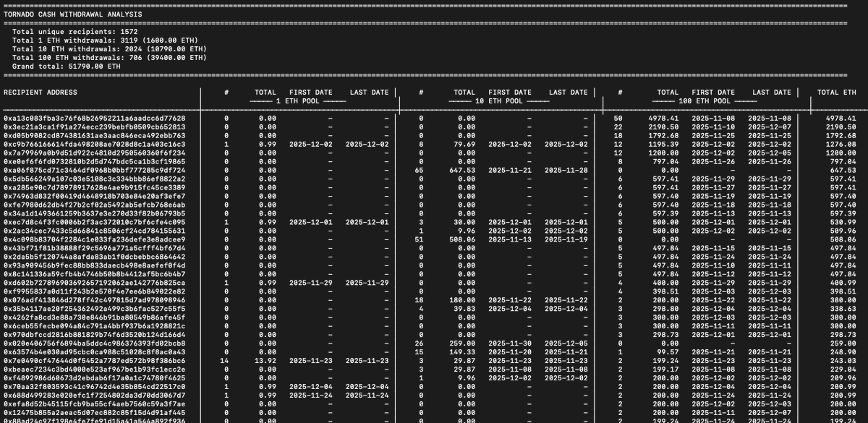Click address starting with 0x2ac34cec7433c5d6
This screenshot has width=868, height=423.
(95, 231)
